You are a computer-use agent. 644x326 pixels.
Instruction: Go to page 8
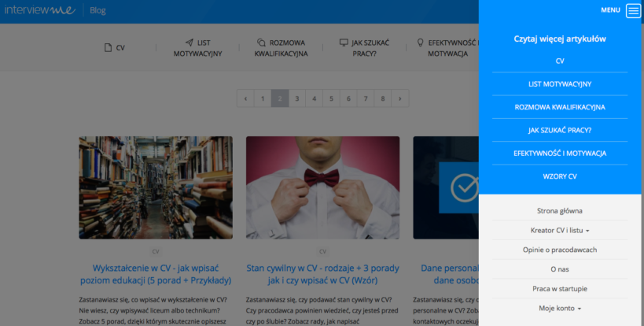click(x=383, y=98)
